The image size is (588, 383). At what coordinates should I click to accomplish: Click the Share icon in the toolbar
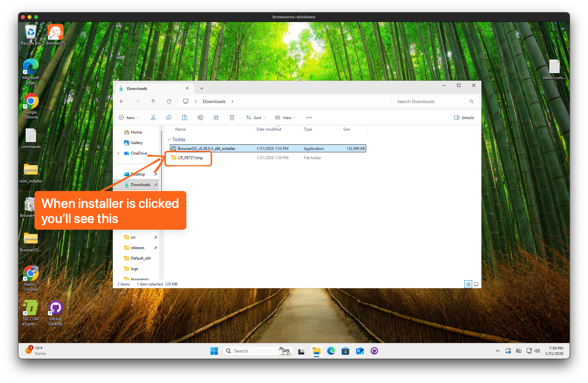pos(216,117)
